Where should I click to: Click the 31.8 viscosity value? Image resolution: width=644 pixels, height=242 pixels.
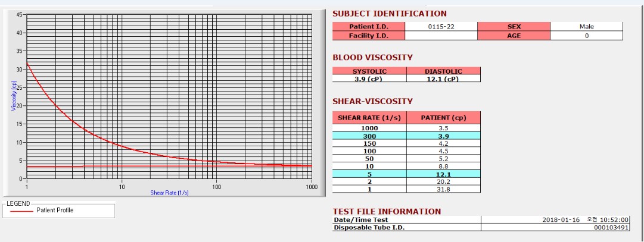[x=443, y=189]
